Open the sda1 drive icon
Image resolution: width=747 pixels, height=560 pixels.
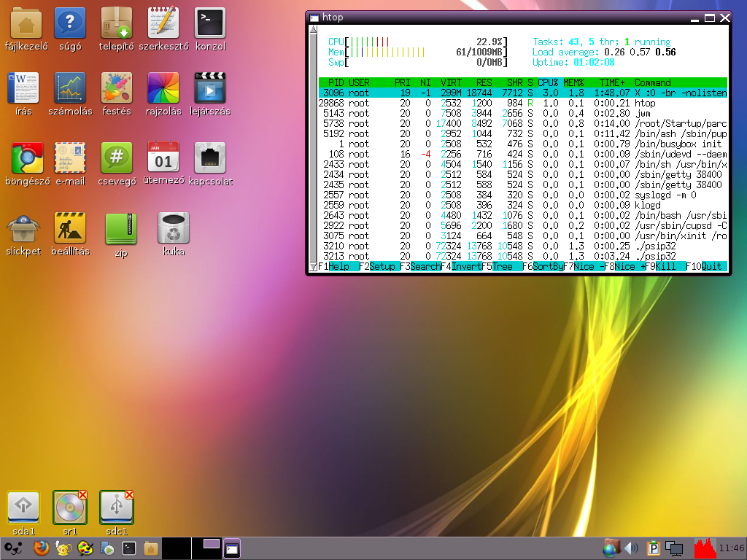[23, 506]
